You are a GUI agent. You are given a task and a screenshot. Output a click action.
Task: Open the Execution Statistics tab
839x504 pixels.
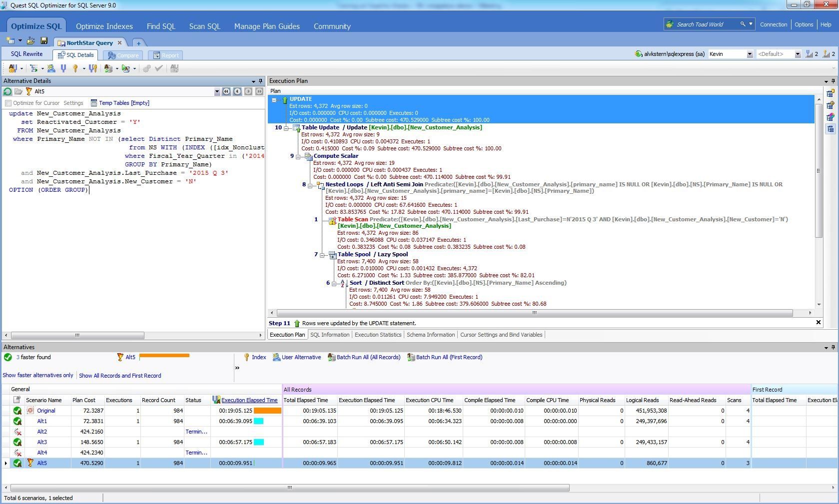pos(378,335)
